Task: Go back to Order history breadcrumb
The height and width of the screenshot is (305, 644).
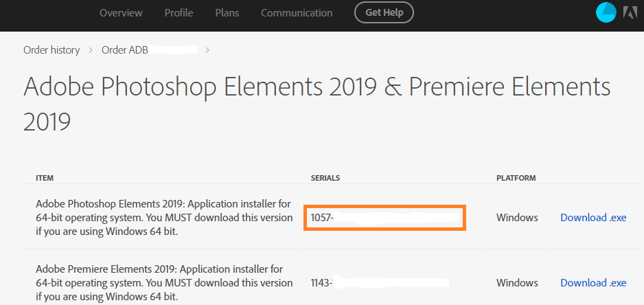Action: click(x=51, y=50)
